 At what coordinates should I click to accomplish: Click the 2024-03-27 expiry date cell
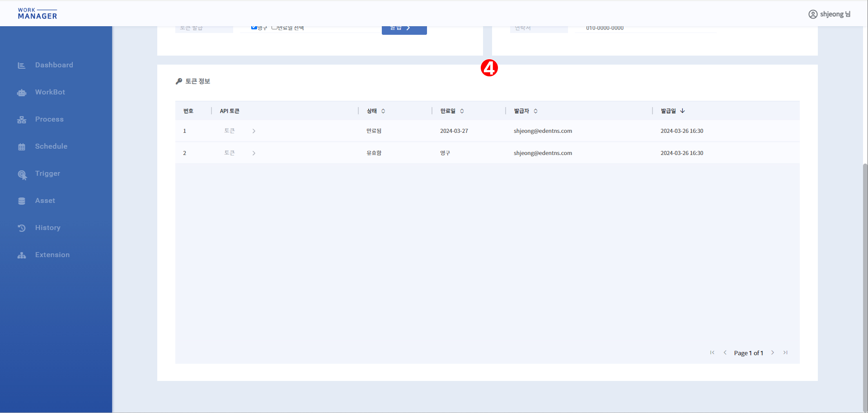454,131
